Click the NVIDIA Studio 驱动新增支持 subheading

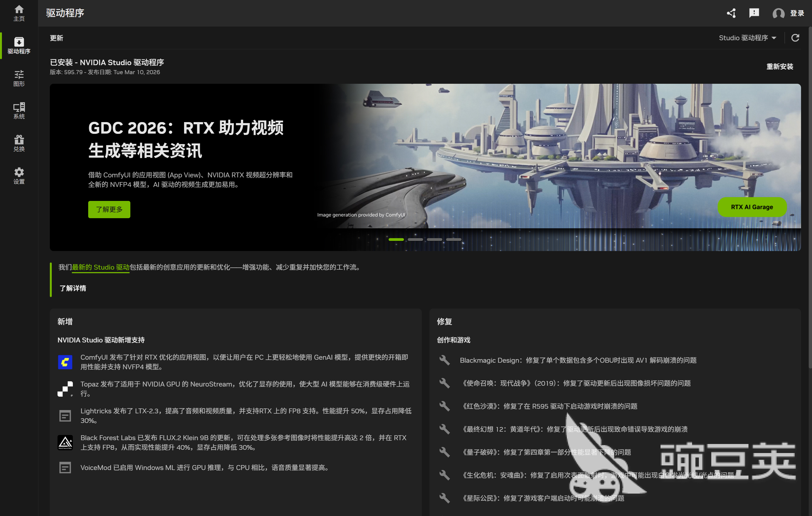(x=101, y=340)
